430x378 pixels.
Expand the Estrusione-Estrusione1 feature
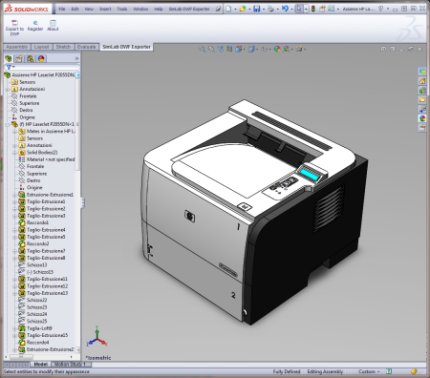tap(14, 195)
